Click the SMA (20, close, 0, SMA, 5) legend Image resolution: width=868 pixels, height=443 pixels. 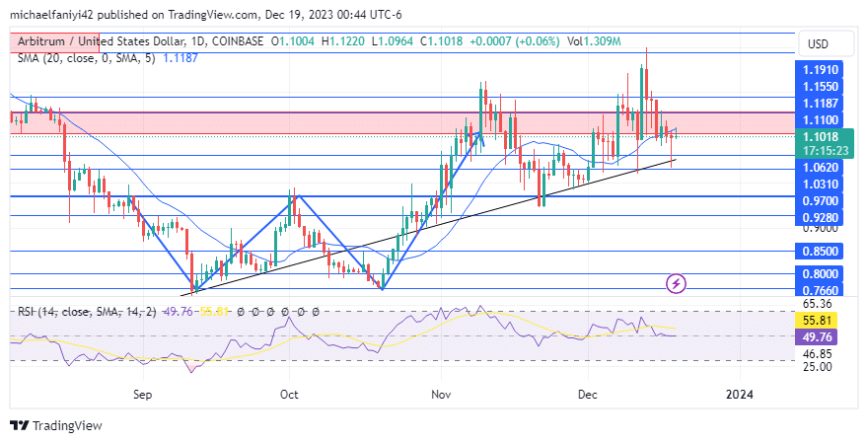tap(87, 57)
